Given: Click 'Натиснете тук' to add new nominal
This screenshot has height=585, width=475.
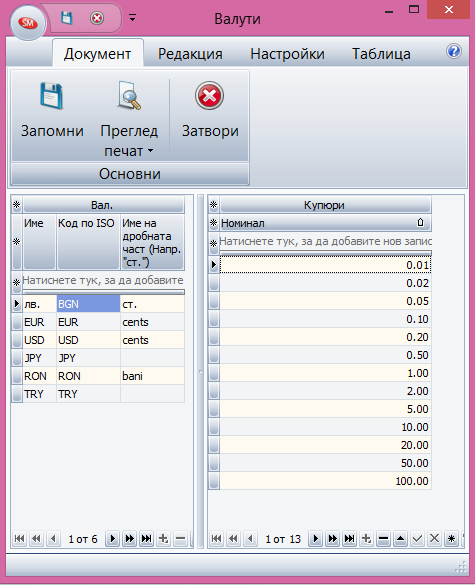Looking at the screenshot, I should pyautogui.click(x=325, y=241).
